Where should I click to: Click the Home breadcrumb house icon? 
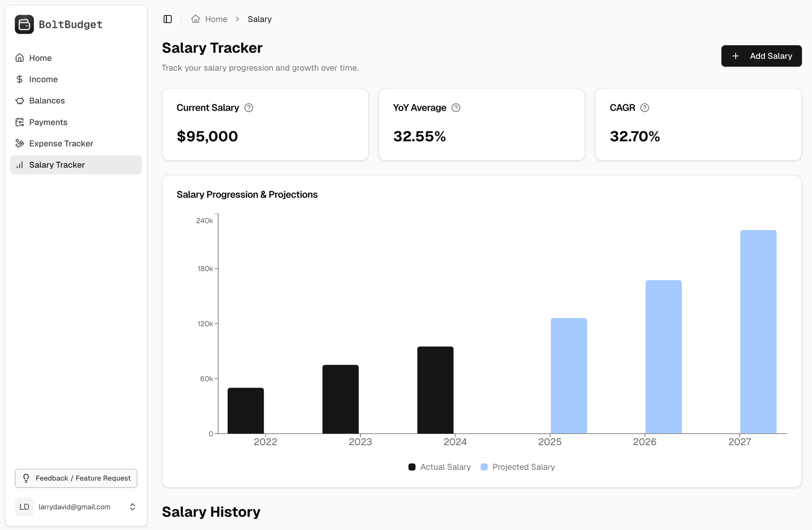click(195, 19)
